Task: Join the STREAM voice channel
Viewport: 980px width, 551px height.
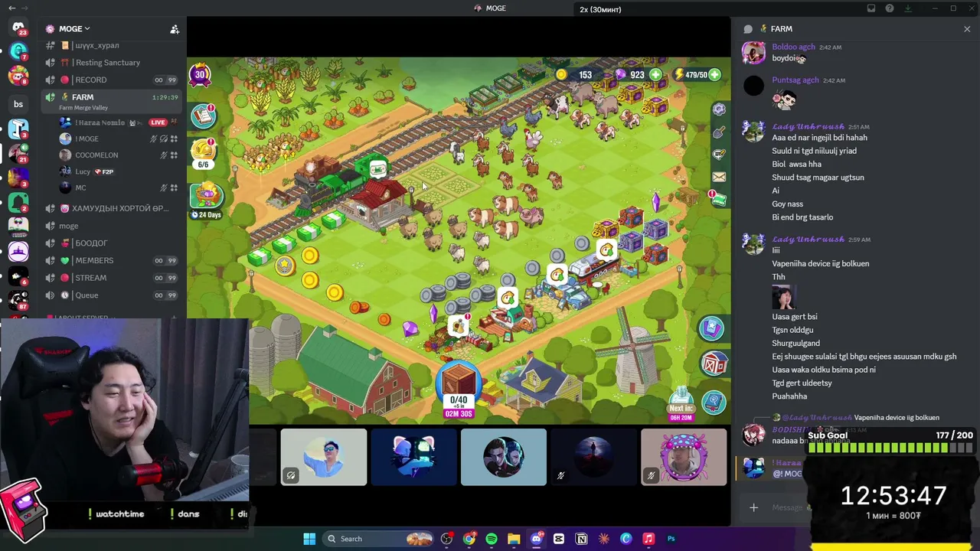Action: click(113, 278)
